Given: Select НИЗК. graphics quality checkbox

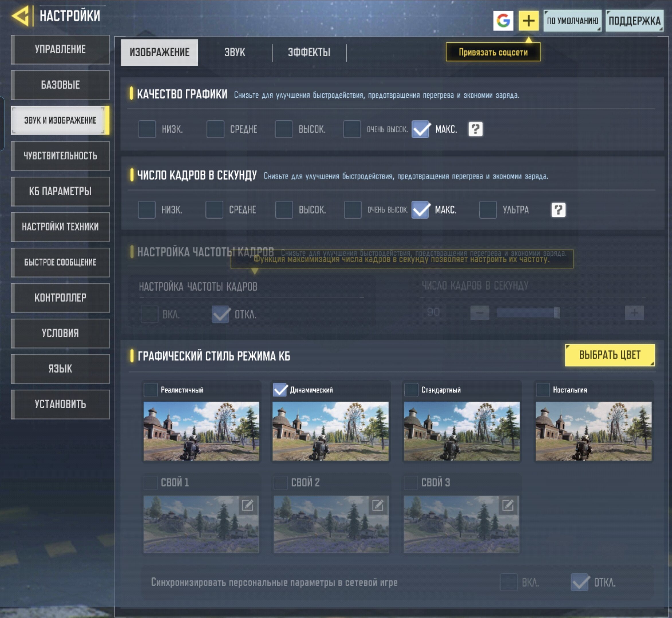Looking at the screenshot, I should coord(147,129).
